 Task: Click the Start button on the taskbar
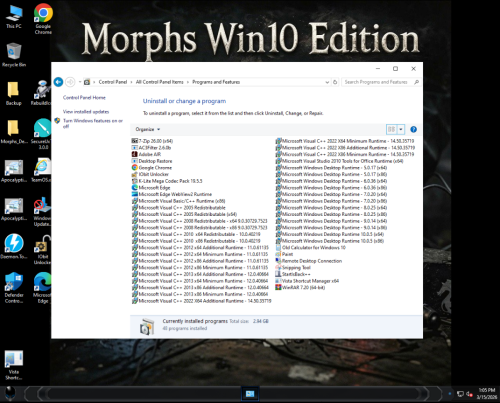10,394
